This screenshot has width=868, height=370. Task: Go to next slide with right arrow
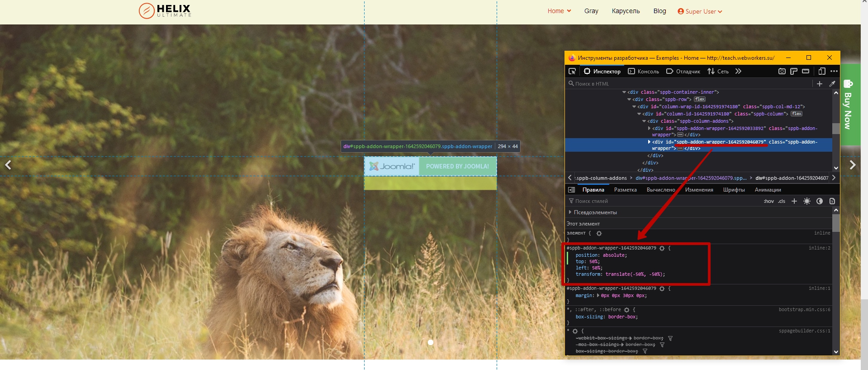click(x=852, y=165)
